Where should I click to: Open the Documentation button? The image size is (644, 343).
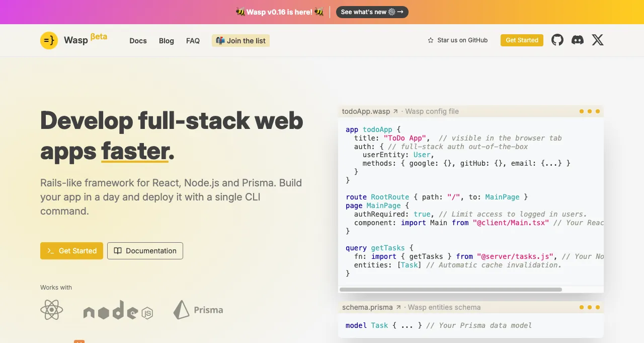[145, 251]
